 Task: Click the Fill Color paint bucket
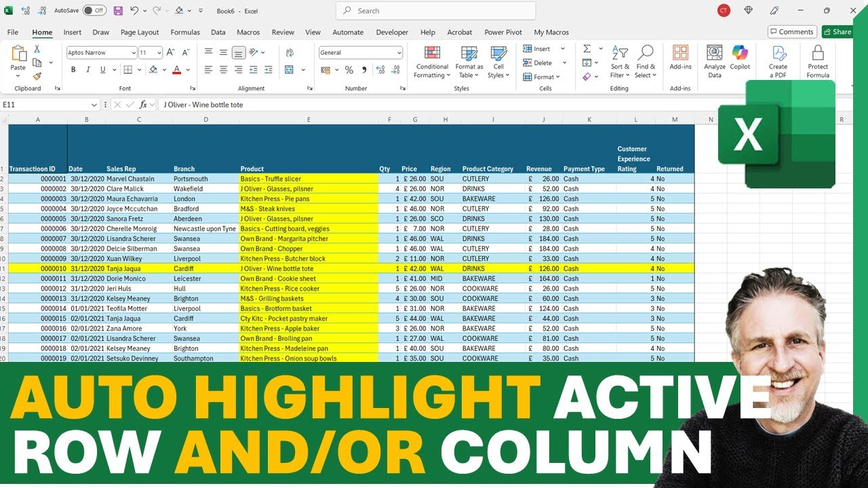point(153,70)
